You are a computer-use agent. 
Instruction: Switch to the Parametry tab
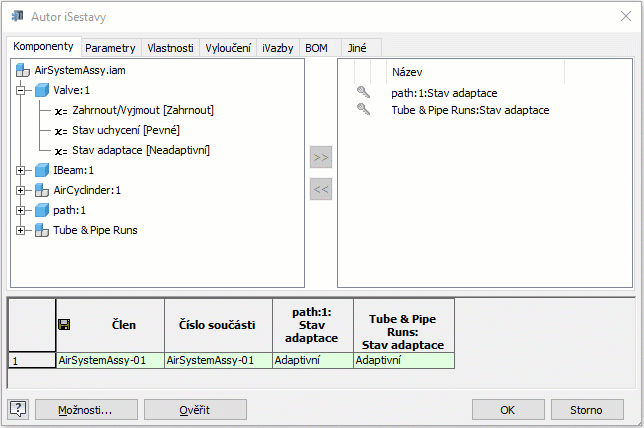[x=110, y=48]
